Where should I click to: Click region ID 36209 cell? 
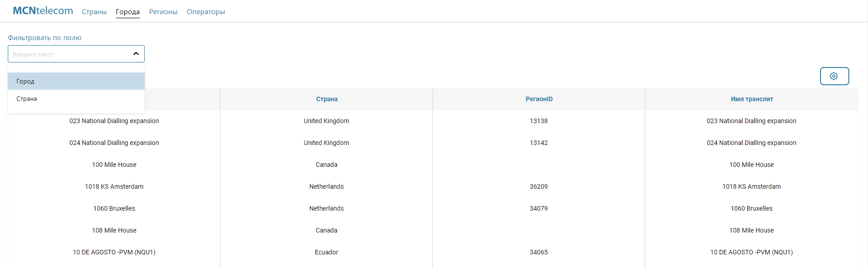point(539,186)
